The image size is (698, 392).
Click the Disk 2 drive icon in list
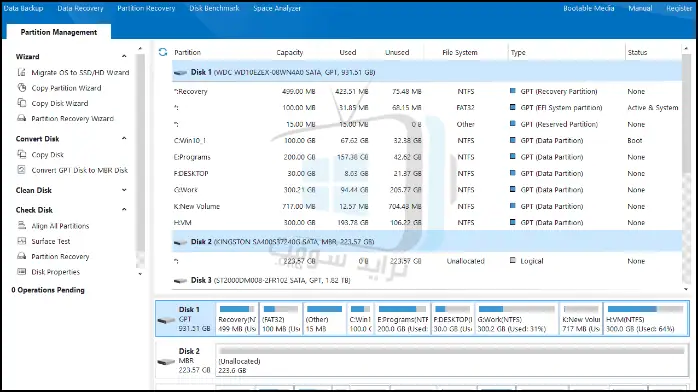click(x=180, y=242)
